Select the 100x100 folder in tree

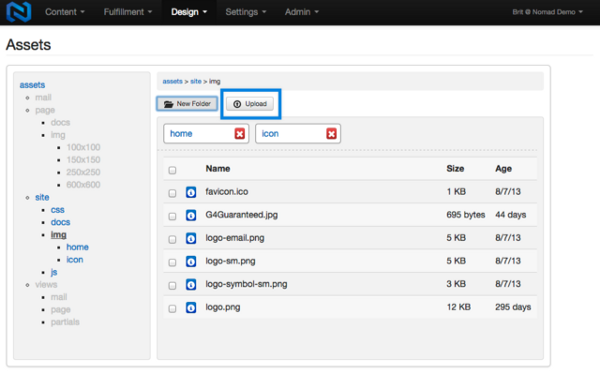(83, 147)
